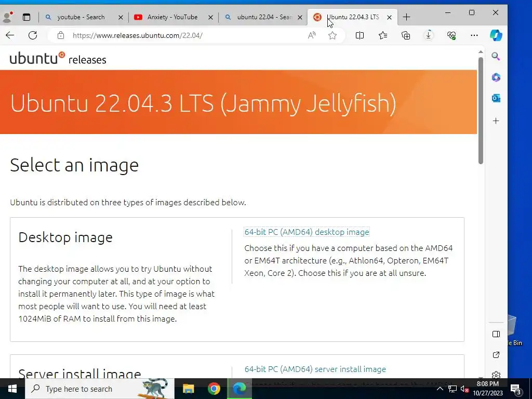Image resolution: width=532 pixels, height=399 pixels.
Task: Open the tab actions menu icon
Action: click(26, 17)
